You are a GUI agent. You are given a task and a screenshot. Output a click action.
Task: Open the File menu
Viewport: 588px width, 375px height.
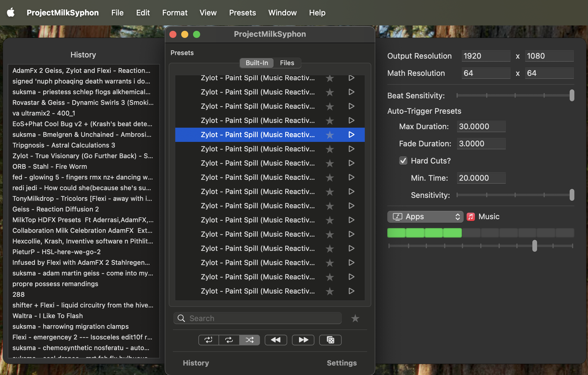118,13
